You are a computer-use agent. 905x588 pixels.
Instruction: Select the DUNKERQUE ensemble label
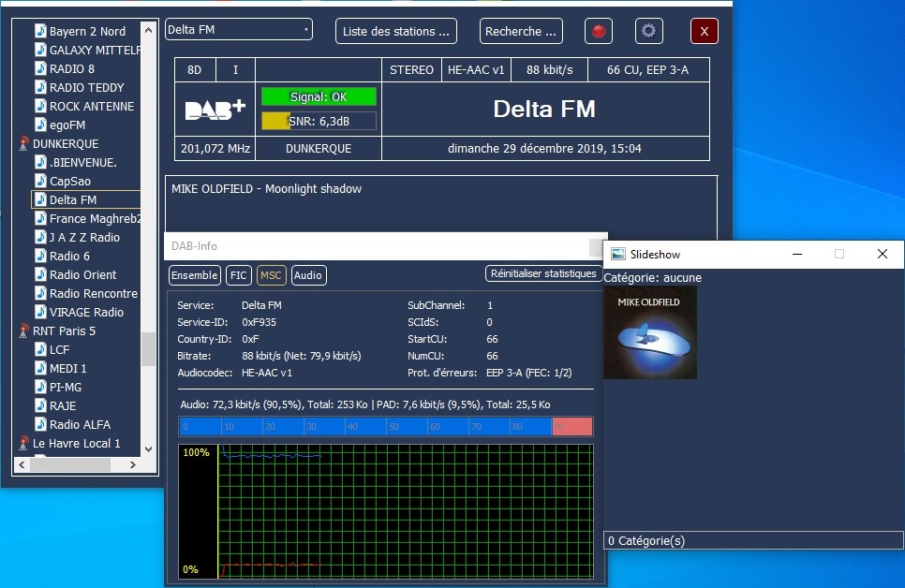click(66, 143)
